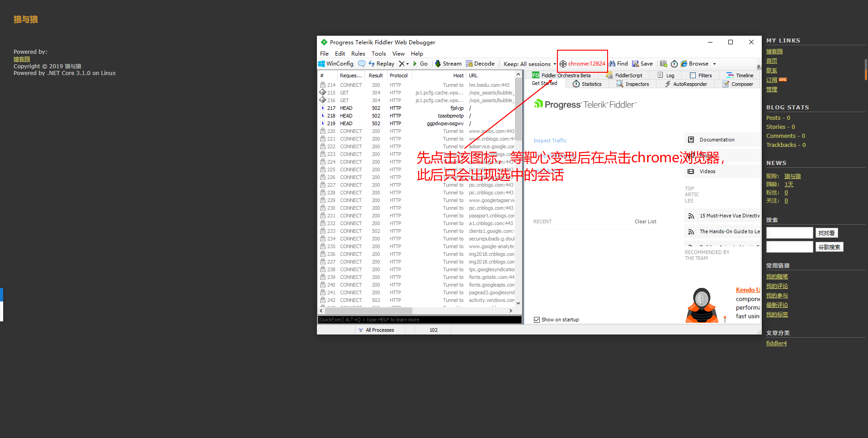Click the search field beside 找找看
868x438 pixels.
[x=789, y=233]
